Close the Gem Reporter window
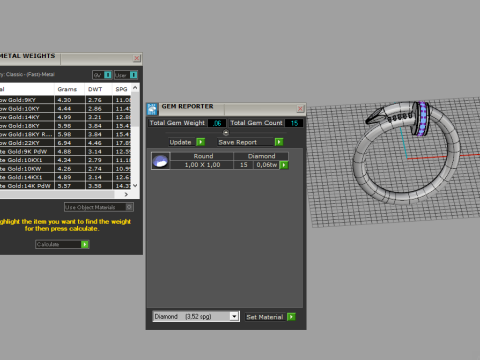Screen dimensions: 480x360 point(300,109)
